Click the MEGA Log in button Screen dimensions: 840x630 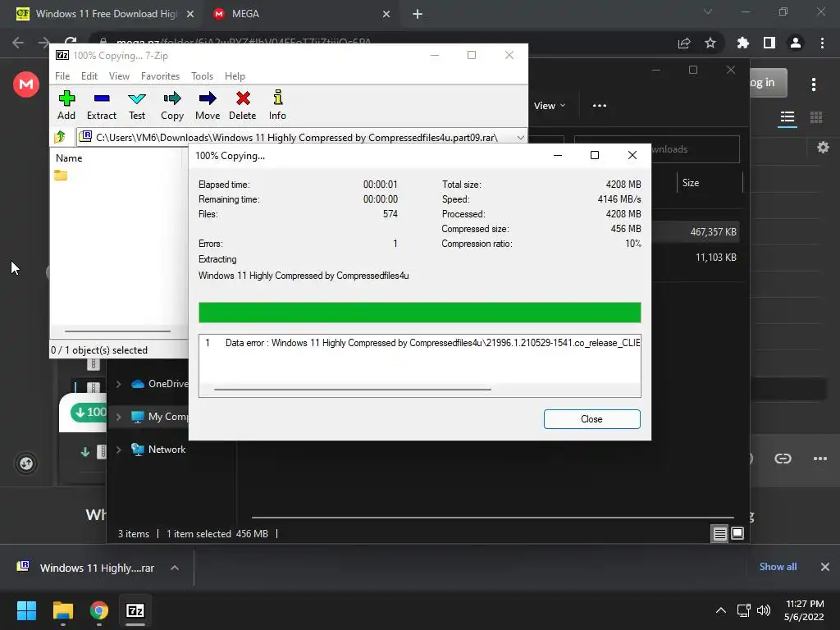(768, 83)
